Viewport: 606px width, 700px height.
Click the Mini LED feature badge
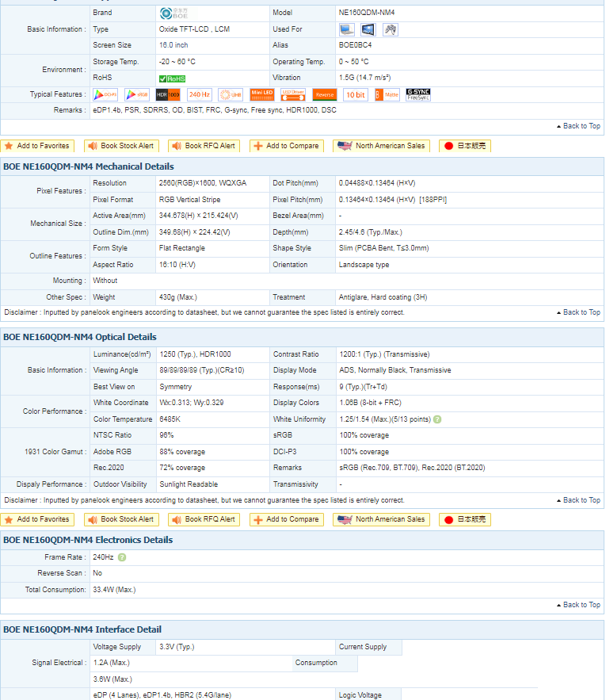[262, 94]
